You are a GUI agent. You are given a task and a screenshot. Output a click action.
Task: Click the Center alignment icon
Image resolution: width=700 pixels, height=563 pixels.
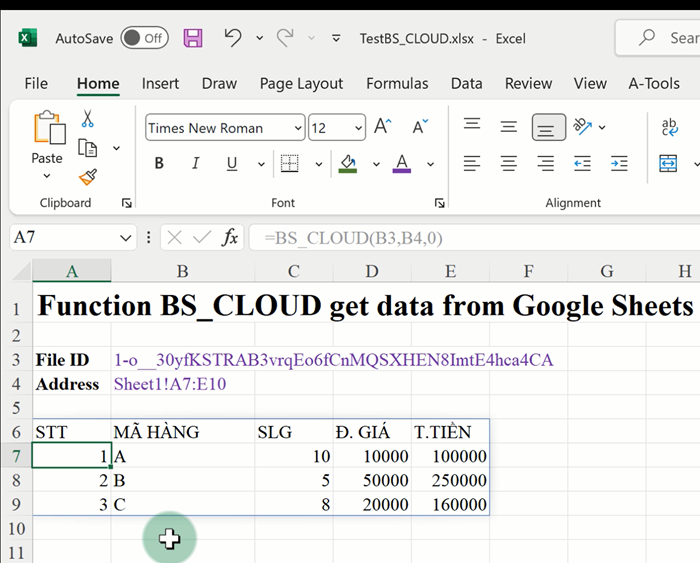coord(508,163)
